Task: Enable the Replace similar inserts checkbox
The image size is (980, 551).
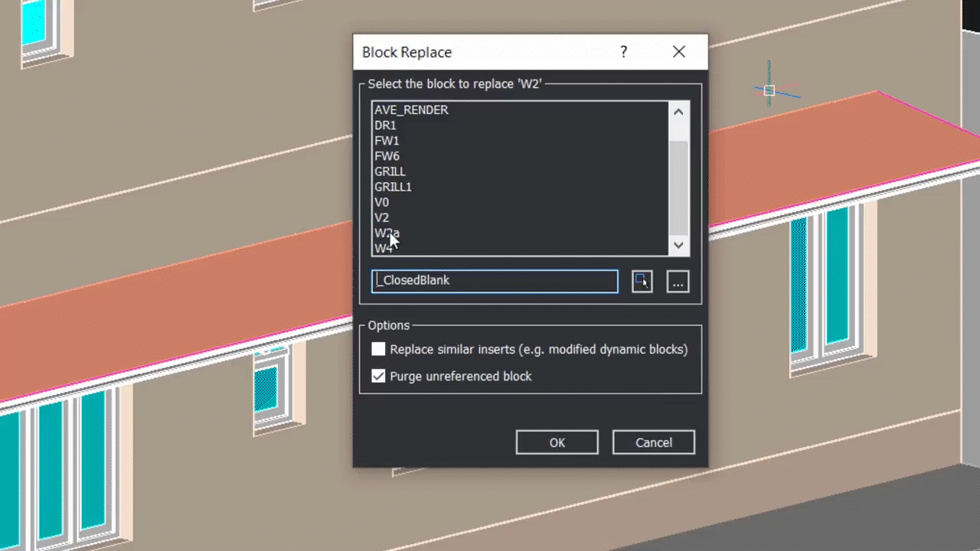Action: [x=378, y=349]
